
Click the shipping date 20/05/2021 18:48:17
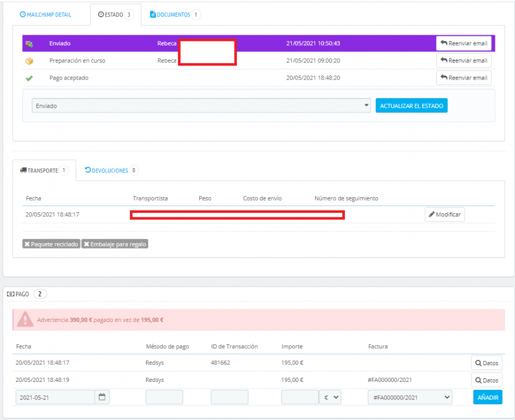[x=52, y=214]
